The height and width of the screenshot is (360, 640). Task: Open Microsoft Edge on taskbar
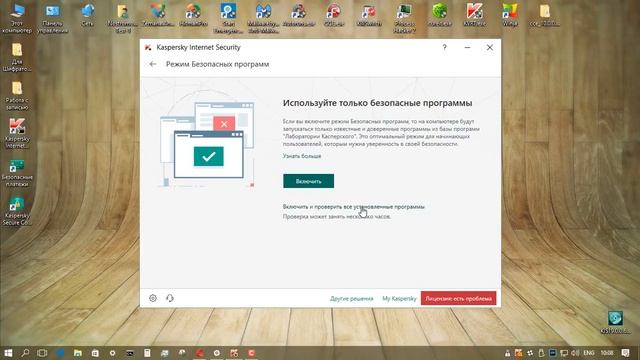[x=60, y=353]
